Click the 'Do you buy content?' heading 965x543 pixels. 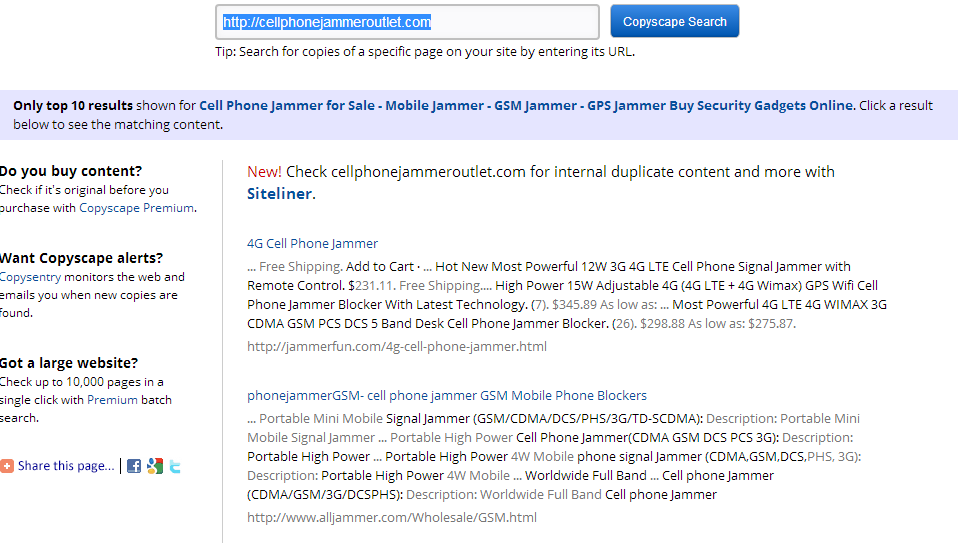[71, 171]
